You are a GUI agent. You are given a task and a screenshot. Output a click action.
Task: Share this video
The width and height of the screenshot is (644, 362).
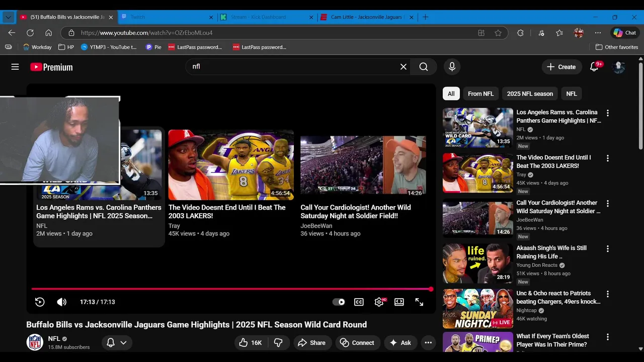click(311, 343)
